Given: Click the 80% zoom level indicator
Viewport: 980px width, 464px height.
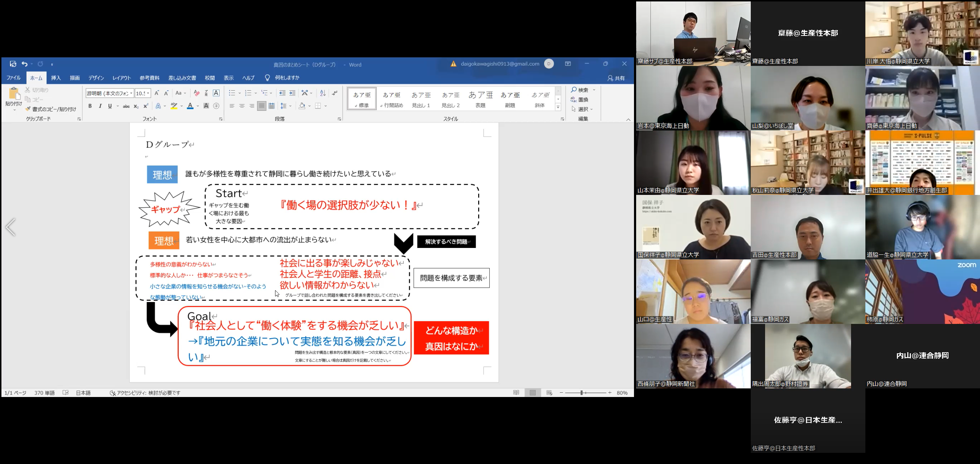Looking at the screenshot, I should click(622, 392).
